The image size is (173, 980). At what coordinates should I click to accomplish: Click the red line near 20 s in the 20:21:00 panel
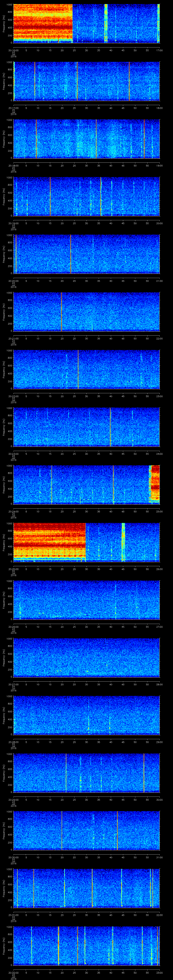62,312
